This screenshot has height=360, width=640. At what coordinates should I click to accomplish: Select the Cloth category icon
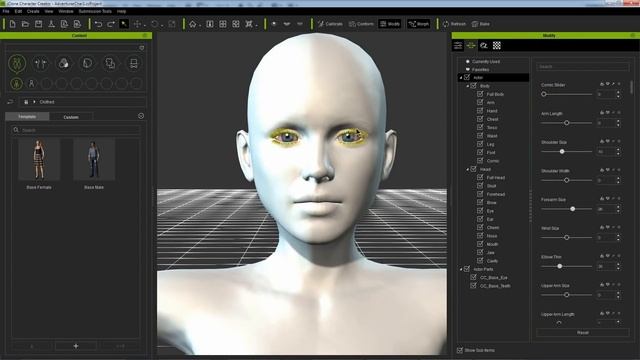pos(110,63)
